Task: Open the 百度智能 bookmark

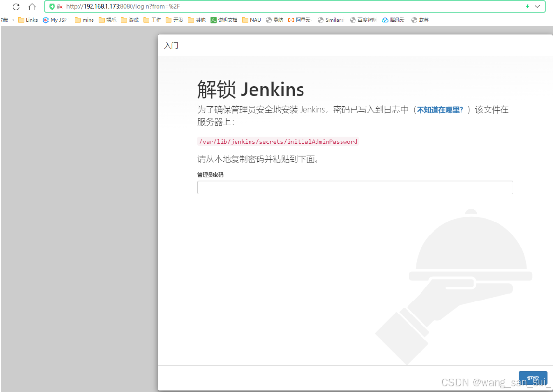Action: point(363,20)
